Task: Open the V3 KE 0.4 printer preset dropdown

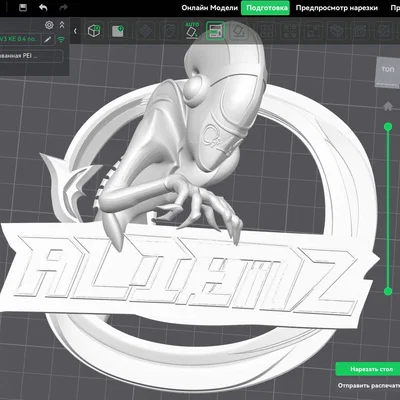Action: (20, 39)
